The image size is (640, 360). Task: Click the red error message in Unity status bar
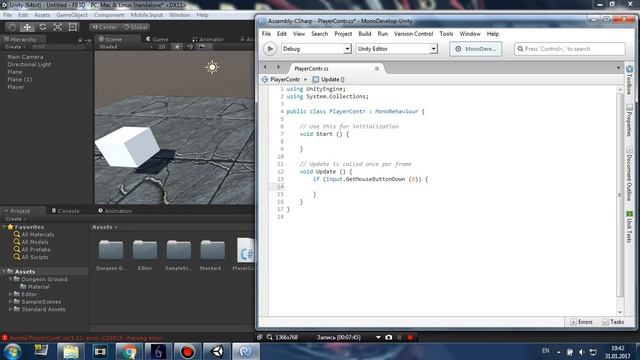click(x=85, y=338)
